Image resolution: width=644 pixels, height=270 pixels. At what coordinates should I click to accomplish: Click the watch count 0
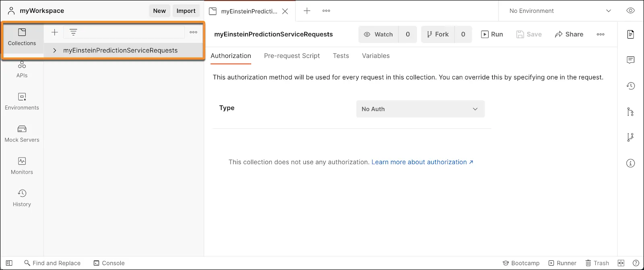408,34
